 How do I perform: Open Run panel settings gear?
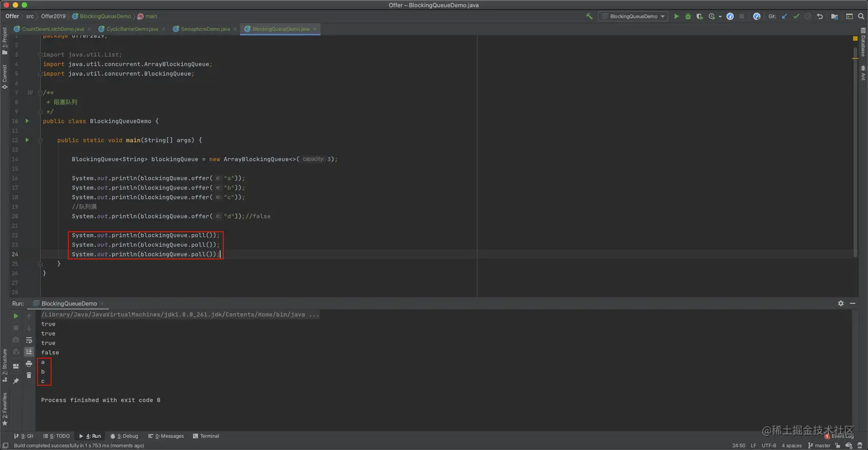coord(841,303)
